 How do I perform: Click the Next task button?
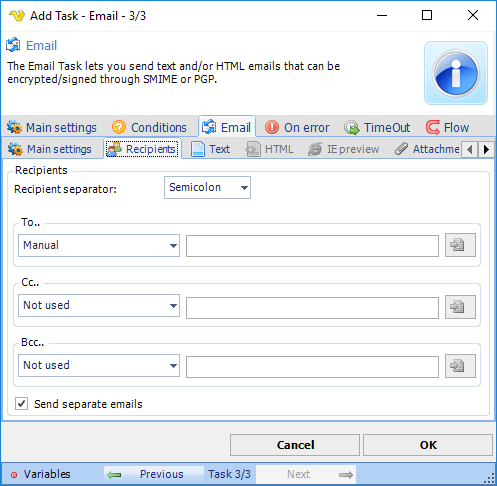pos(306,474)
